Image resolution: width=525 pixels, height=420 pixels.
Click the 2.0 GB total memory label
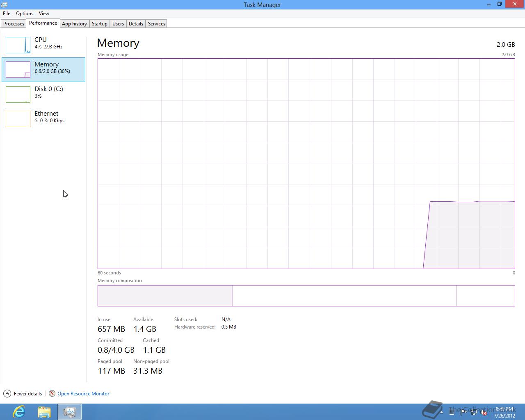tap(506, 45)
